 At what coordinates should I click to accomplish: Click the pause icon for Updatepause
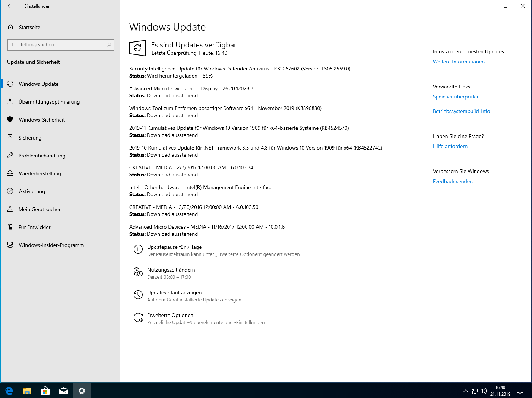pos(138,250)
